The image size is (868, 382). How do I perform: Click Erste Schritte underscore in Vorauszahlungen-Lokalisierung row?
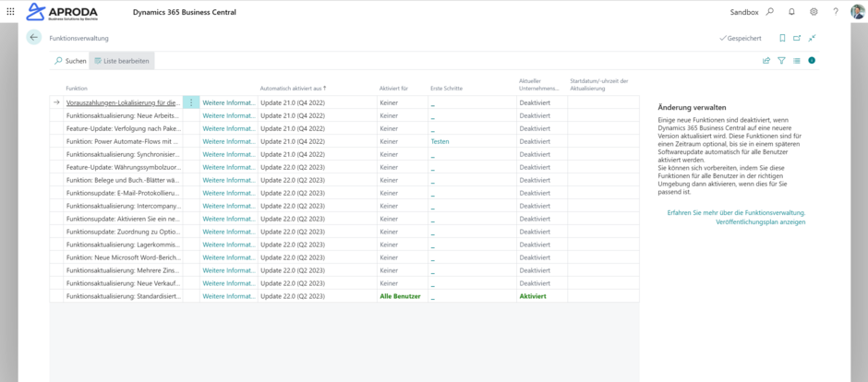[433, 103]
